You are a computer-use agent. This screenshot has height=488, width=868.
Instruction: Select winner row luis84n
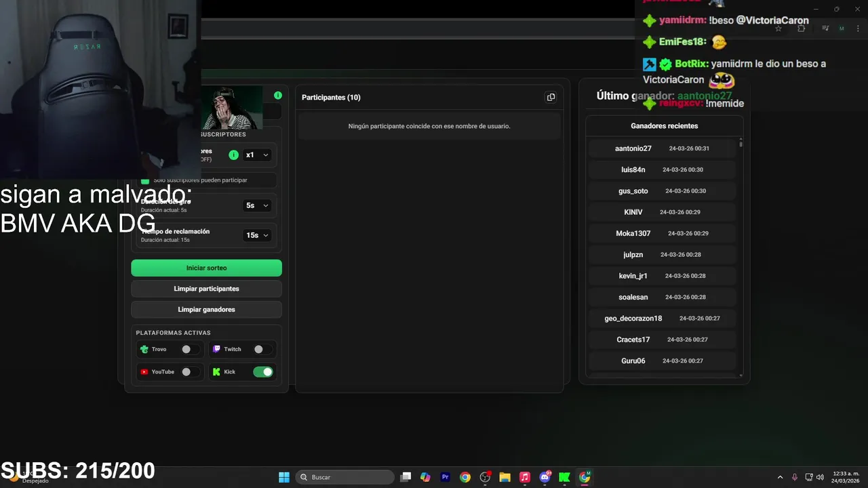click(x=662, y=169)
